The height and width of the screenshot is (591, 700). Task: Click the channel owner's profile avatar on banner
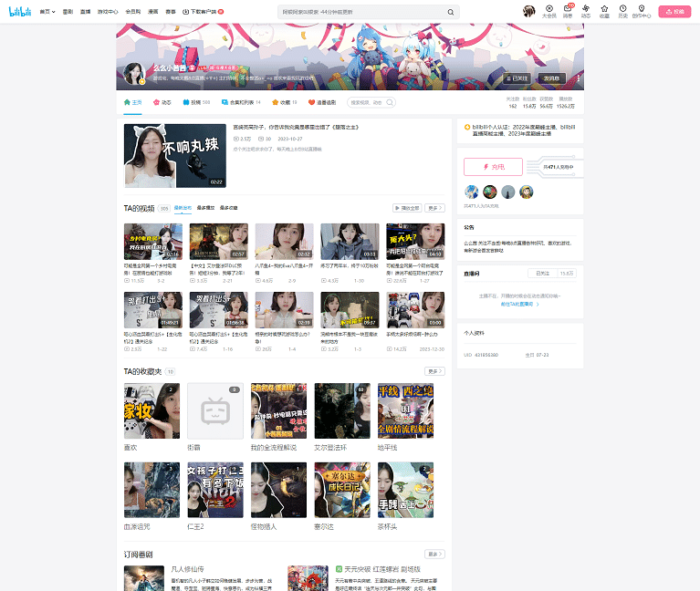point(134,74)
